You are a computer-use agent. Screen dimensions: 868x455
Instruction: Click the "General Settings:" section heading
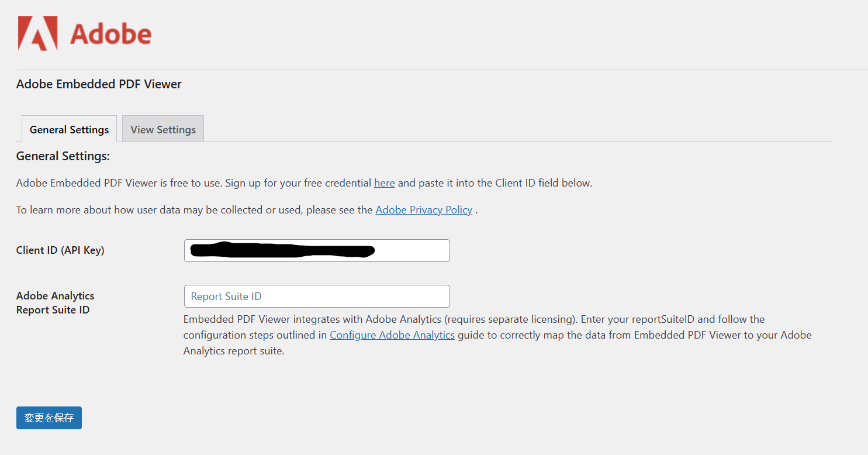[x=63, y=156]
